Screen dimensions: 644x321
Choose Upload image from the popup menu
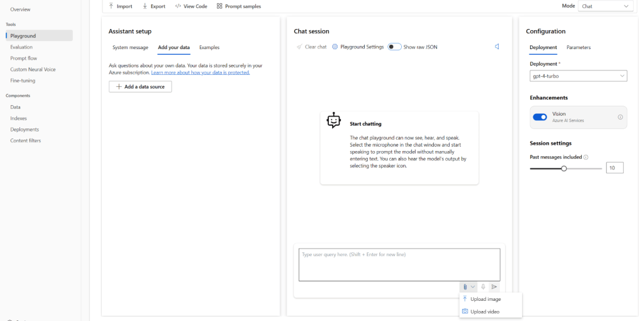[x=485, y=299]
